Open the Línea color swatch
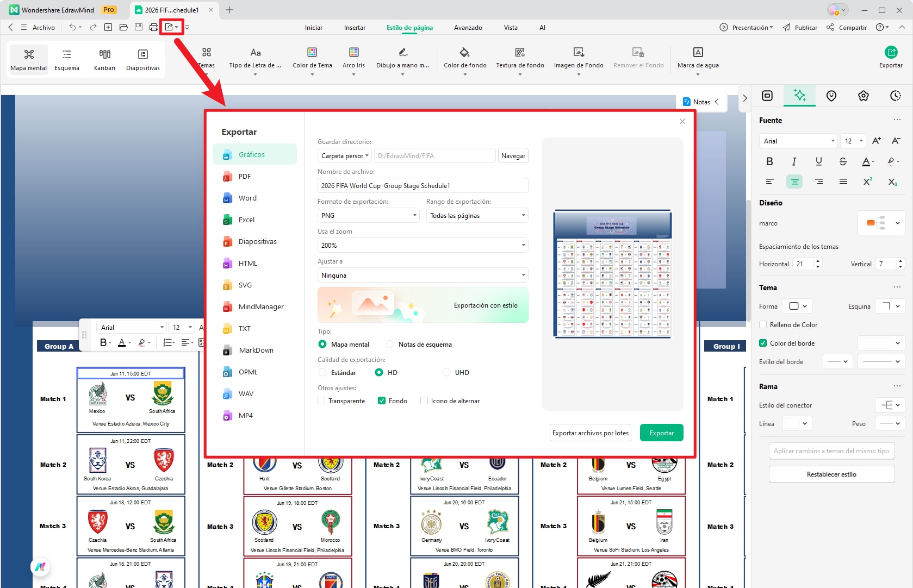Screen dimensions: 913x588 click(797, 423)
